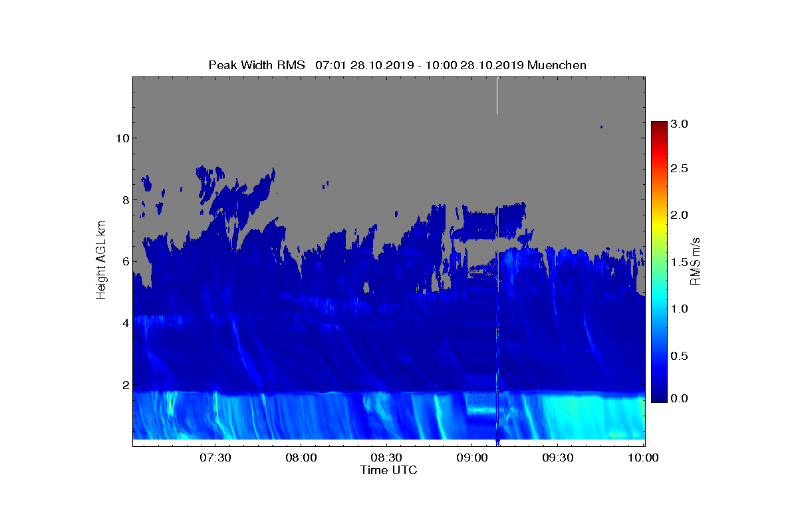The height and width of the screenshot is (532, 798).
Task: Click the height tick label 10
Action: point(122,138)
